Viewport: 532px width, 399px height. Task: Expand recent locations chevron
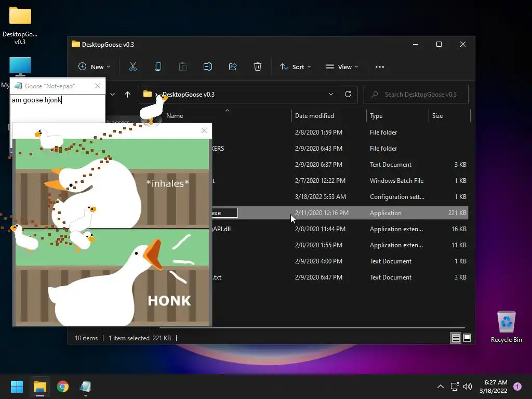113,95
